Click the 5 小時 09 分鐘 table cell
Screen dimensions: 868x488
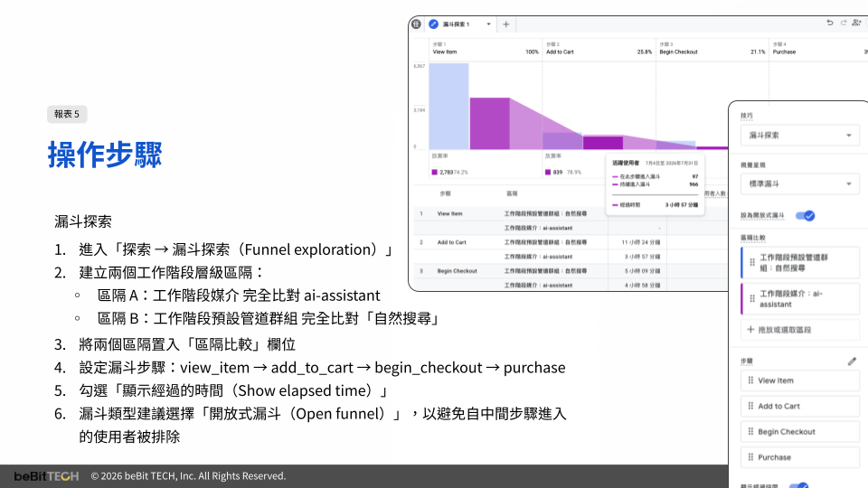pyautogui.click(x=643, y=271)
